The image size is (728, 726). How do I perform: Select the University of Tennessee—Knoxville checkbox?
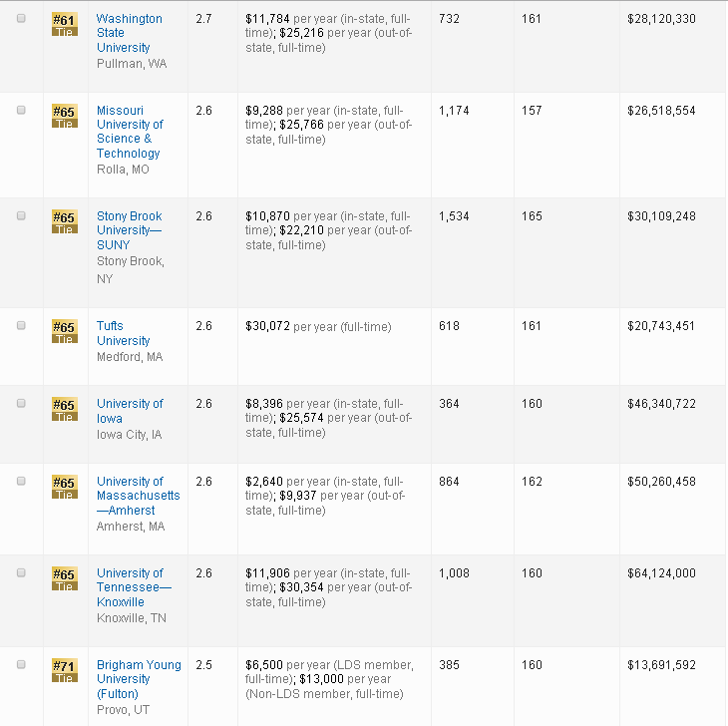[21, 573]
